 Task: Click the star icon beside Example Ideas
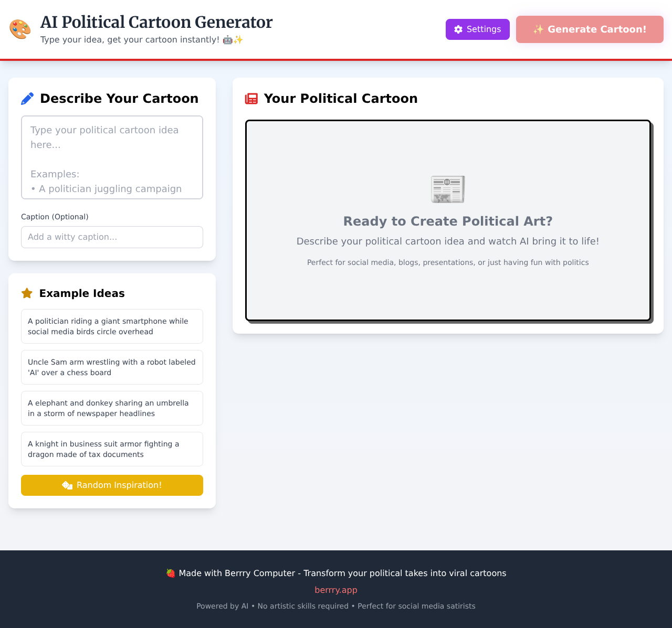click(x=27, y=293)
